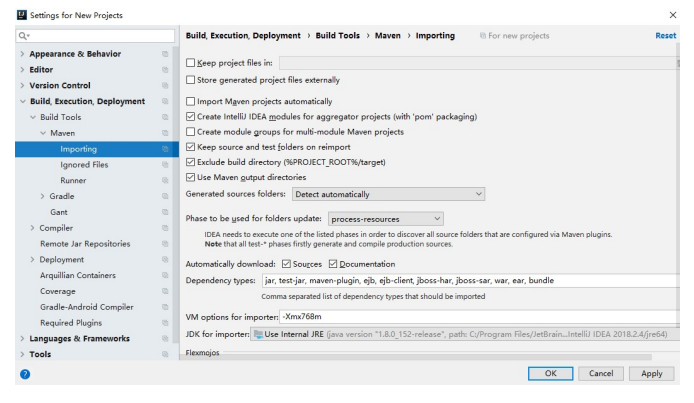Click the copy icon beside Gant
Screen dimensions: 694x403
(165, 212)
